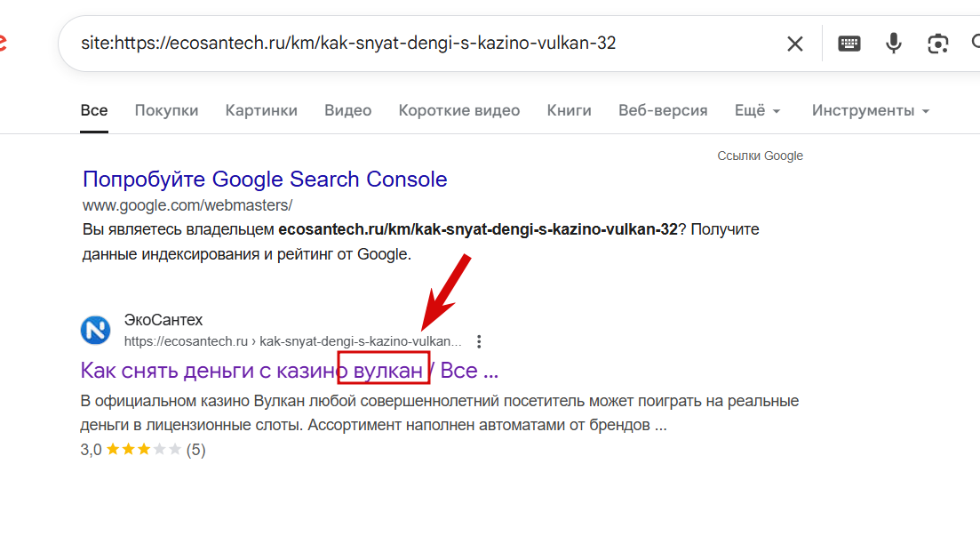Image resolution: width=980 pixels, height=552 pixels.
Task: Click the snippet text about казино Вулкан
Action: [440, 412]
